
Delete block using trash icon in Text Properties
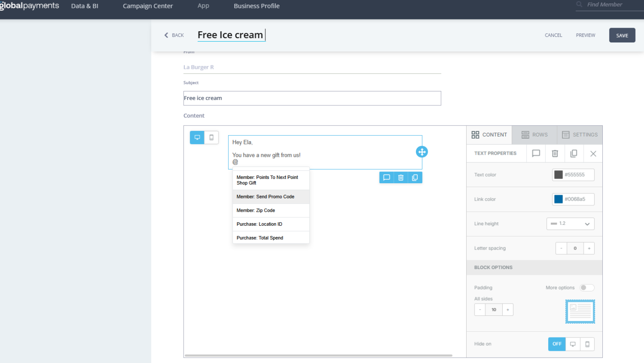555,153
